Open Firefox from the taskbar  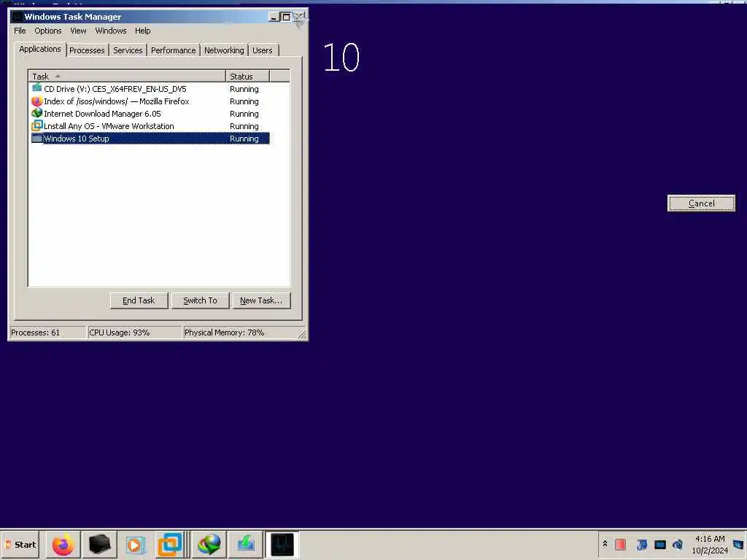click(x=63, y=545)
